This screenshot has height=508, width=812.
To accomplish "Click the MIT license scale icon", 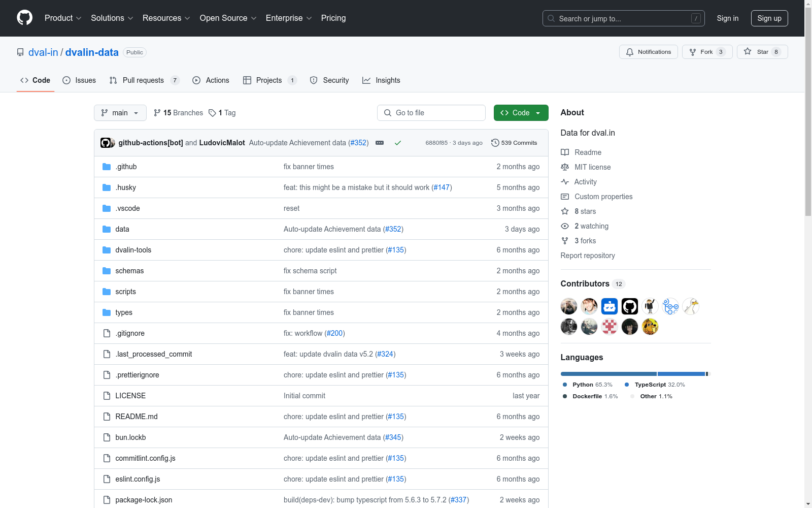I will pos(565,167).
